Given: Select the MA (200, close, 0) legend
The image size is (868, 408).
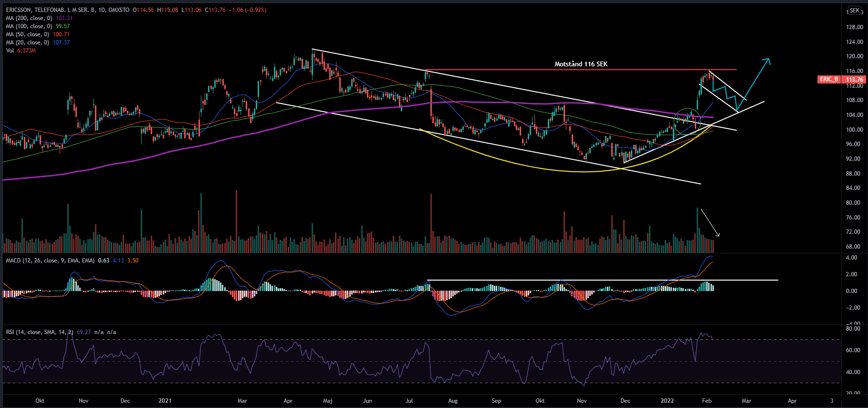Looking at the screenshot, I should [29, 18].
